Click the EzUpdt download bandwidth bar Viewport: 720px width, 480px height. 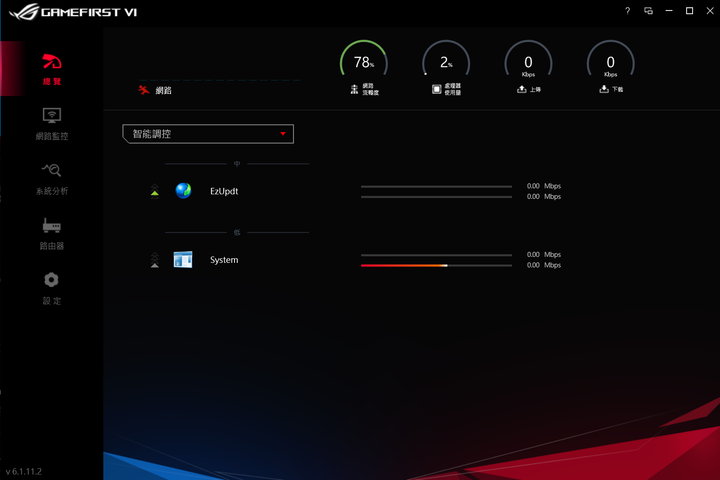pos(436,197)
